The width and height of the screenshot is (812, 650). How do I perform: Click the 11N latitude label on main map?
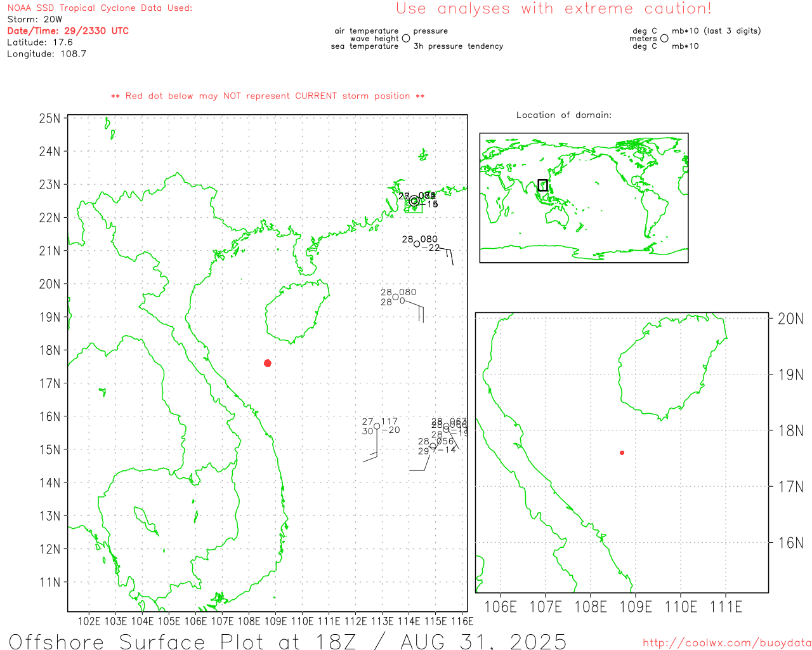point(49,582)
